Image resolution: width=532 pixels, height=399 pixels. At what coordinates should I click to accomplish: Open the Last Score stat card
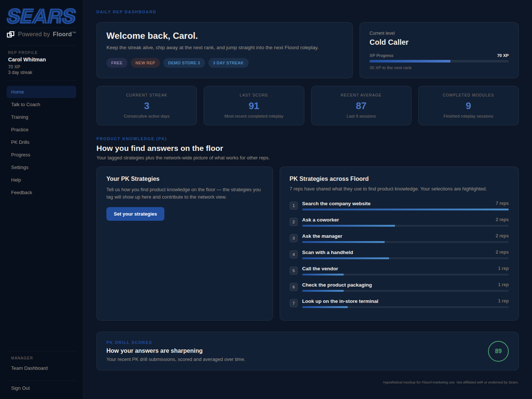(x=254, y=106)
